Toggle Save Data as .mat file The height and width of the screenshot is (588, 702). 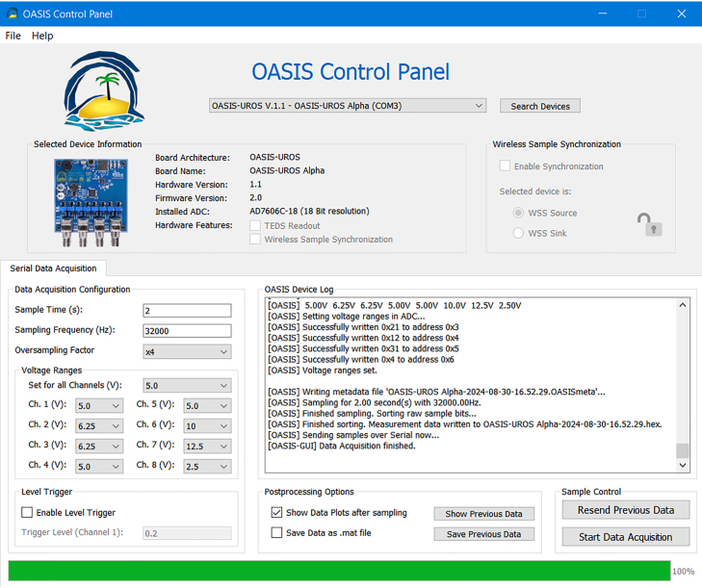click(276, 532)
